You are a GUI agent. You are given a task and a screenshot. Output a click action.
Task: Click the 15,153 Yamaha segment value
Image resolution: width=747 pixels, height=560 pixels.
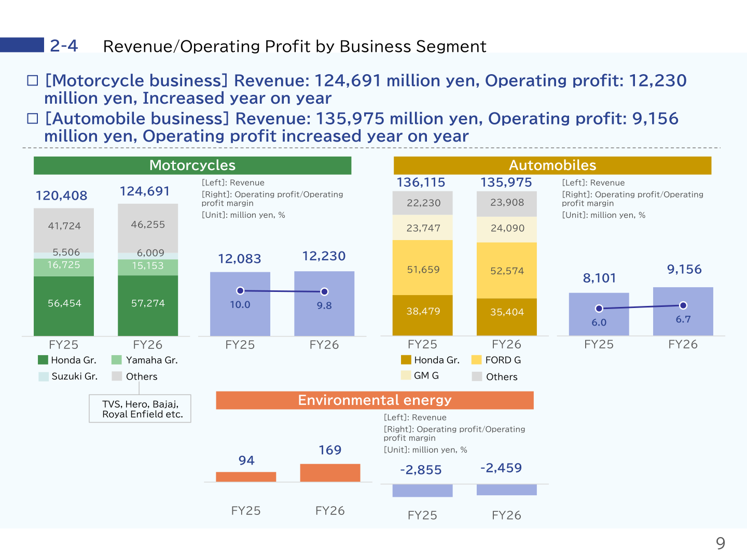click(148, 265)
